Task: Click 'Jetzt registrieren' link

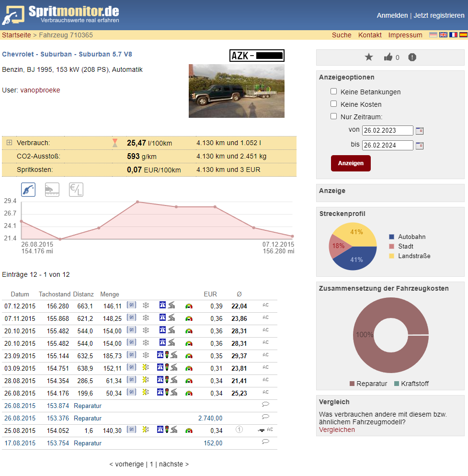Action: click(x=439, y=15)
